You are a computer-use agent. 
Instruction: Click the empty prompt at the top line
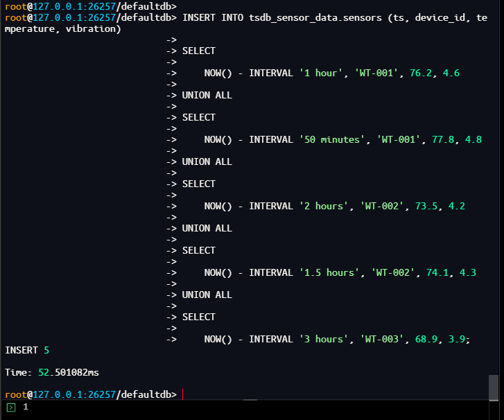pyautogui.click(x=91, y=6)
